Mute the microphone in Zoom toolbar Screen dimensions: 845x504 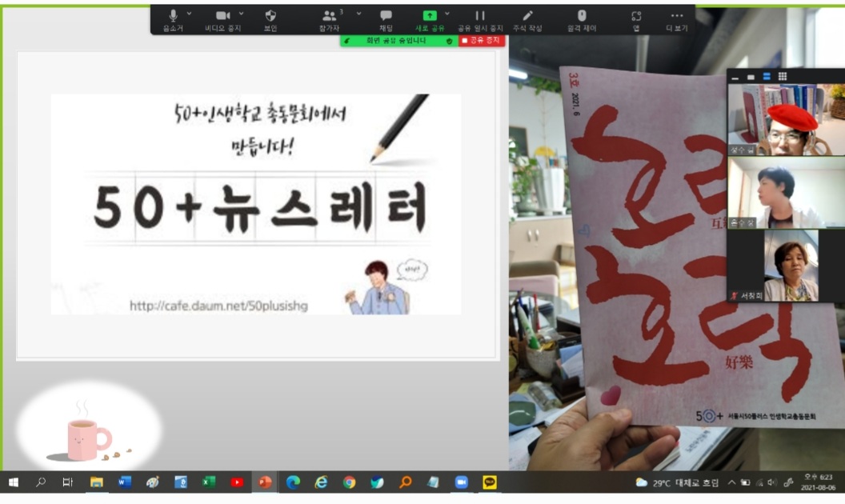click(x=173, y=19)
